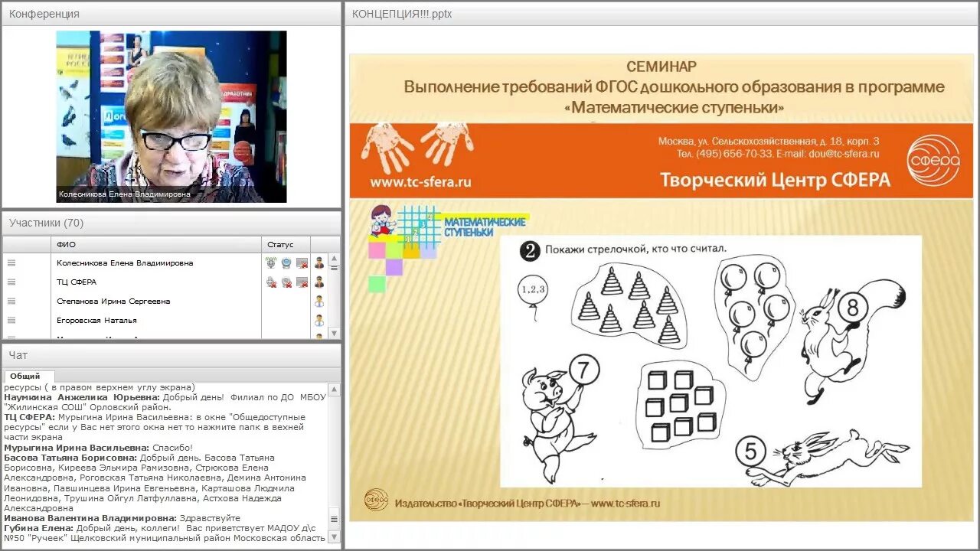This screenshot has width=980, height=551.
Task: Select participant Егоровская Наталья
Action: pos(96,320)
